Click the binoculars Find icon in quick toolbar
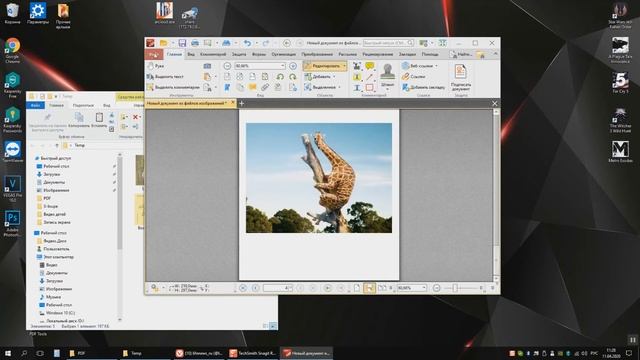The width and height of the screenshot is (640, 360). (226, 43)
